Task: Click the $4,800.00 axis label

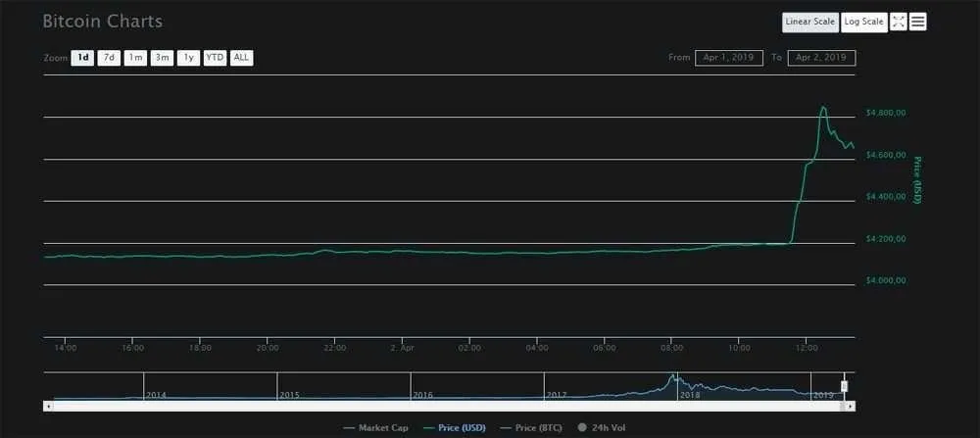Action: pos(886,113)
